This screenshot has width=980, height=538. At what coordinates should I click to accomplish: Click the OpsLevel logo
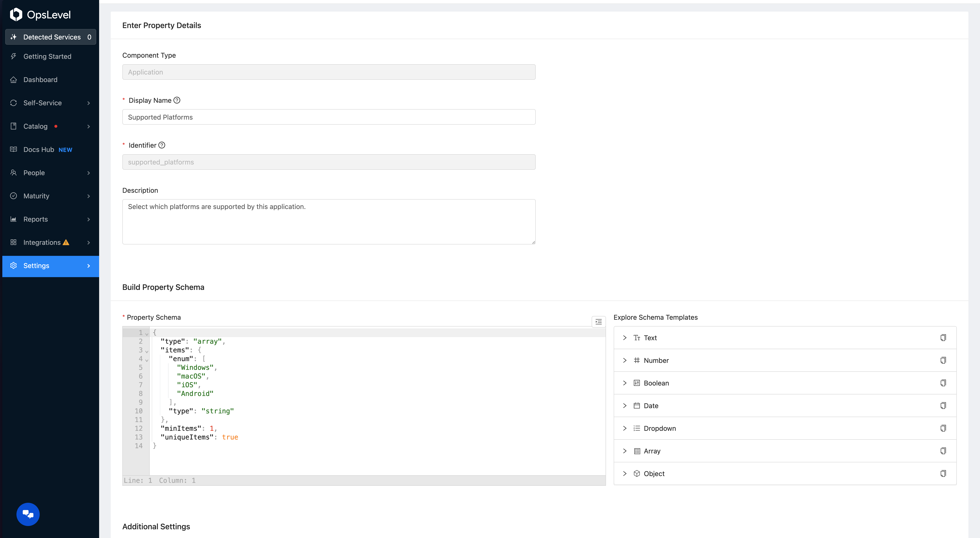tap(40, 15)
